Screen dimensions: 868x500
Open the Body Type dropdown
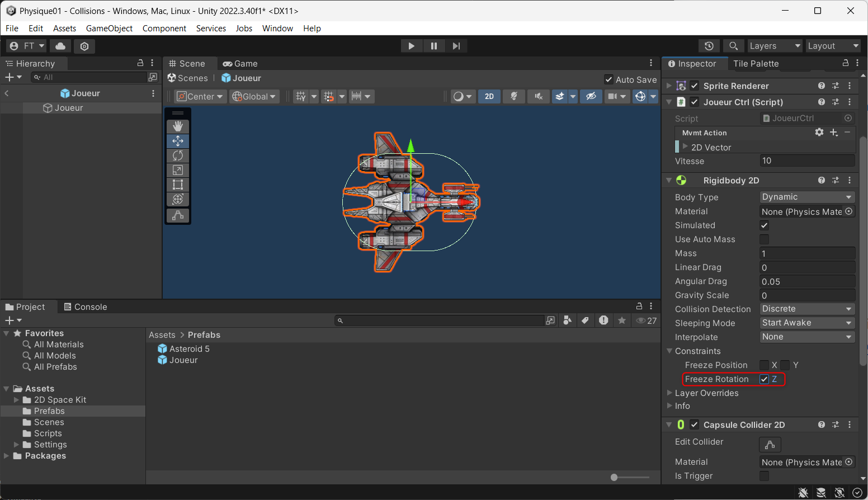(806, 197)
